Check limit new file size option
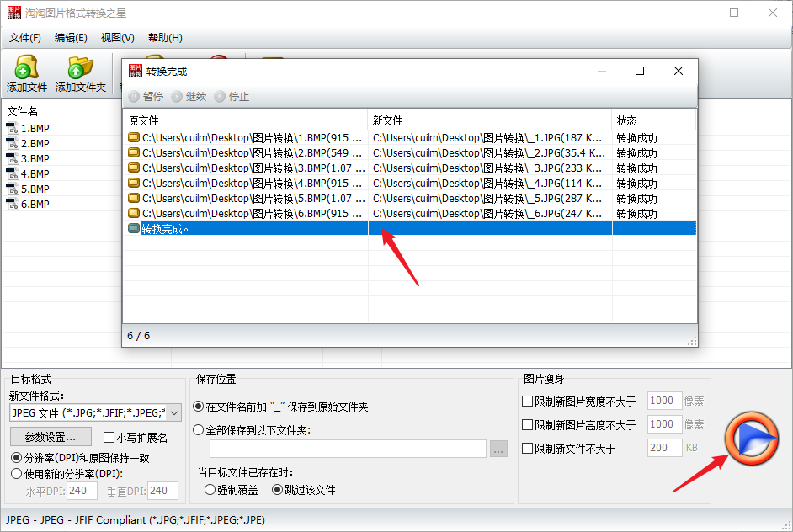Screen dimensions: 793x532 point(528,449)
